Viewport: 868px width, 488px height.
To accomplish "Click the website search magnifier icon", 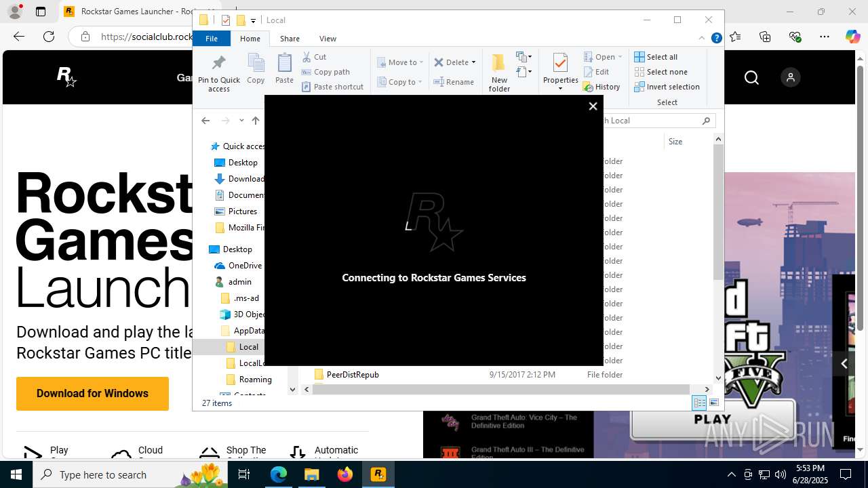I will point(751,78).
